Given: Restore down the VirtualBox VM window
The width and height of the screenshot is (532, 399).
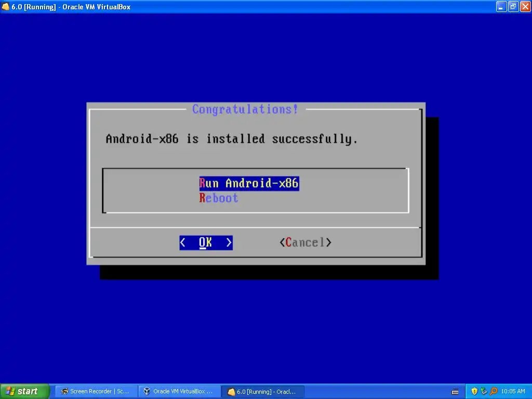Looking at the screenshot, I should point(513,6).
